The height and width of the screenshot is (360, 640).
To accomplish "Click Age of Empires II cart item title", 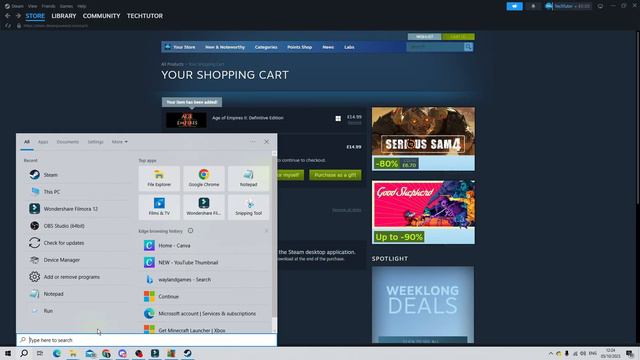I will pos(247,118).
